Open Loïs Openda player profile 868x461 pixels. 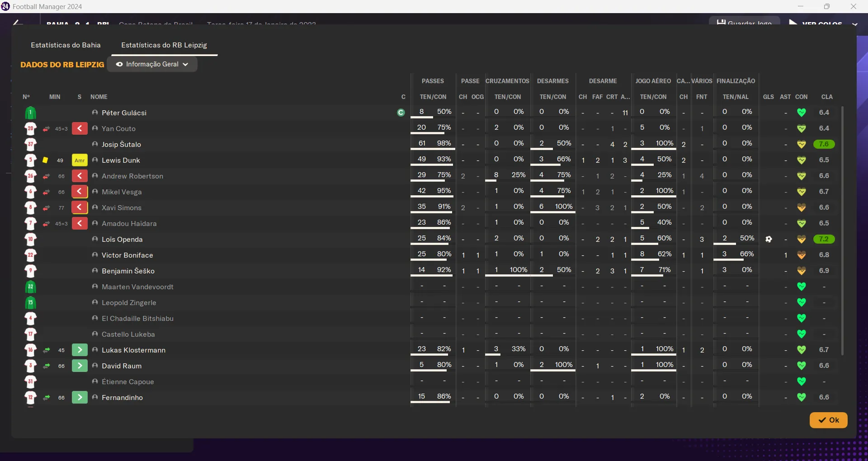tap(122, 239)
